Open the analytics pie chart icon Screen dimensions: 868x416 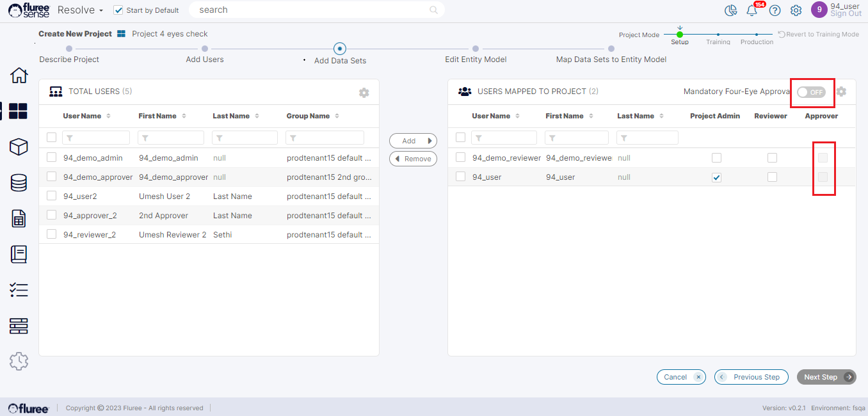730,10
